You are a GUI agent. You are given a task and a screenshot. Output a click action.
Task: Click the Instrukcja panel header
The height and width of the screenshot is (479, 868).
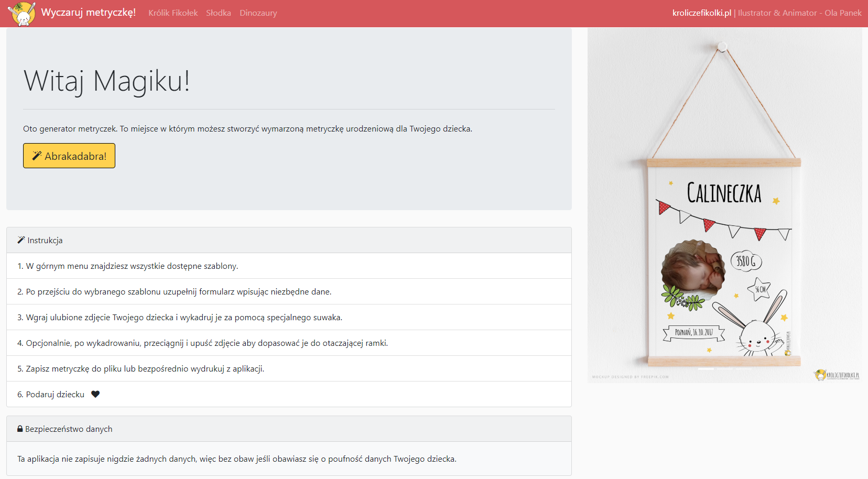289,240
